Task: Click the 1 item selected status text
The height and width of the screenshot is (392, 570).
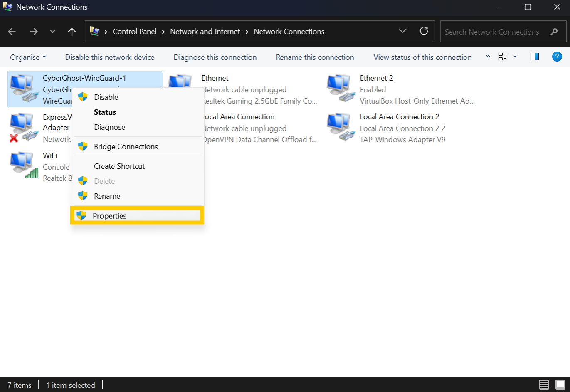Action: tap(70, 385)
